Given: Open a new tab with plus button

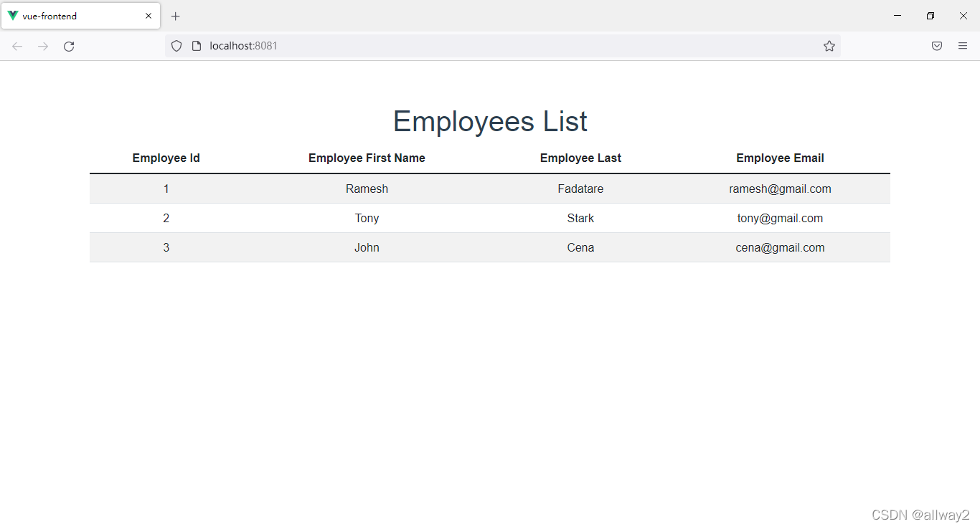Looking at the screenshot, I should pos(176,16).
